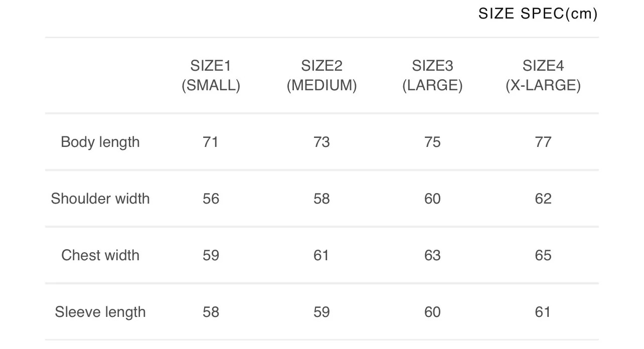Click the Body length row label
The height and width of the screenshot is (349, 644).
(x=100, y=142)
